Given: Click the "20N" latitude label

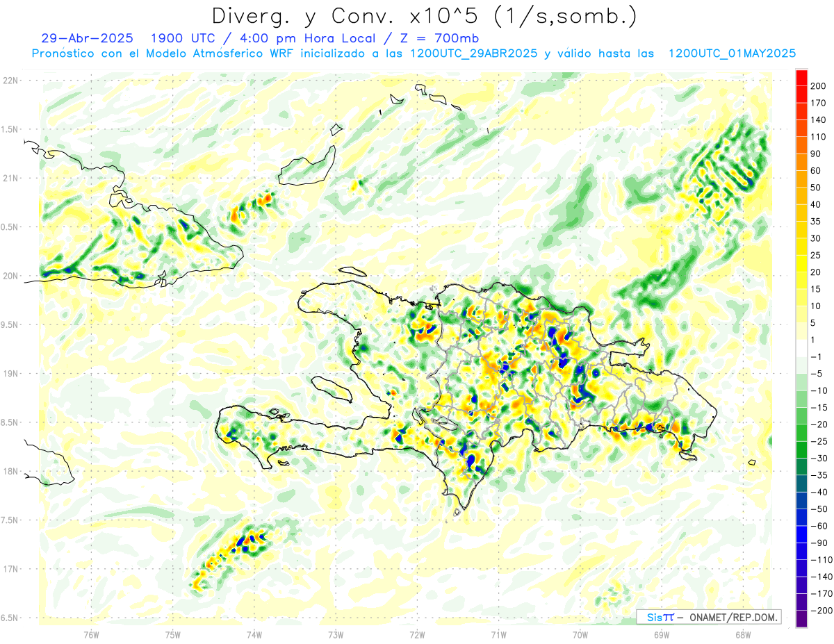Looking at the screenshot, I should pos(10,276).
